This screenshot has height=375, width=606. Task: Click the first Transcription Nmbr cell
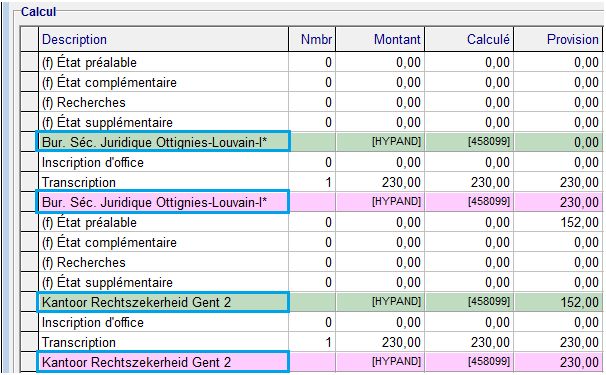point(312,182)
